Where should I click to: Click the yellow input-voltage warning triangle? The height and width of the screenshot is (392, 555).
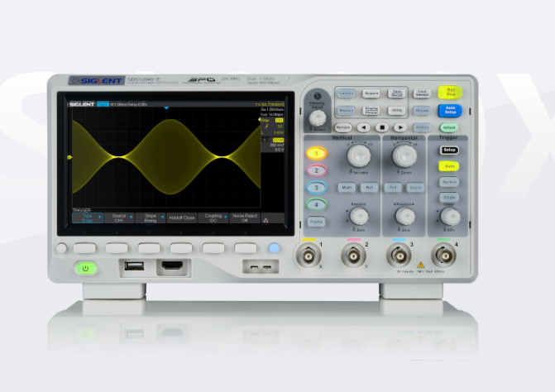[420, 265]
